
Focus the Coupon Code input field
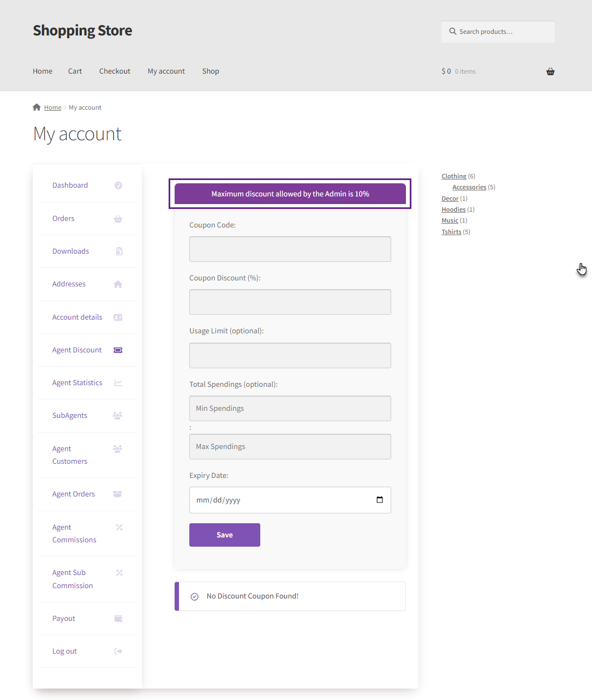(x=290, y=249)
